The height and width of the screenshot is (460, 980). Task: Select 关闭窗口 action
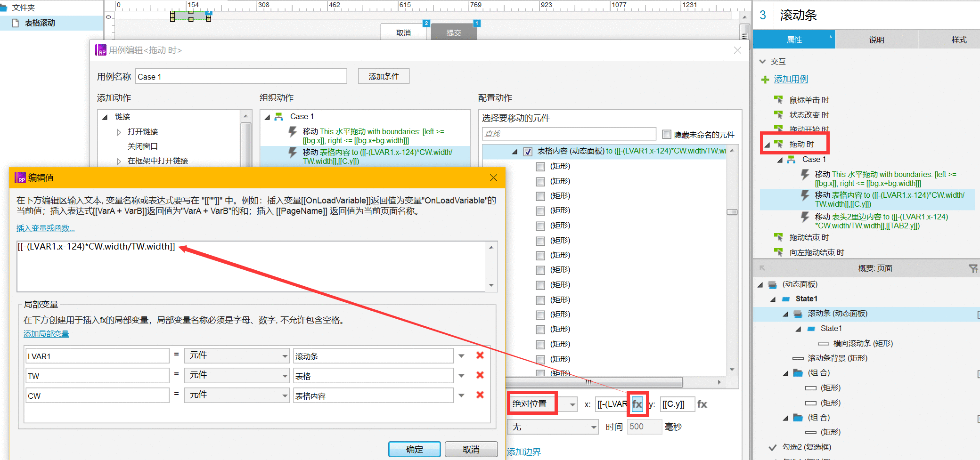point(142,146)
